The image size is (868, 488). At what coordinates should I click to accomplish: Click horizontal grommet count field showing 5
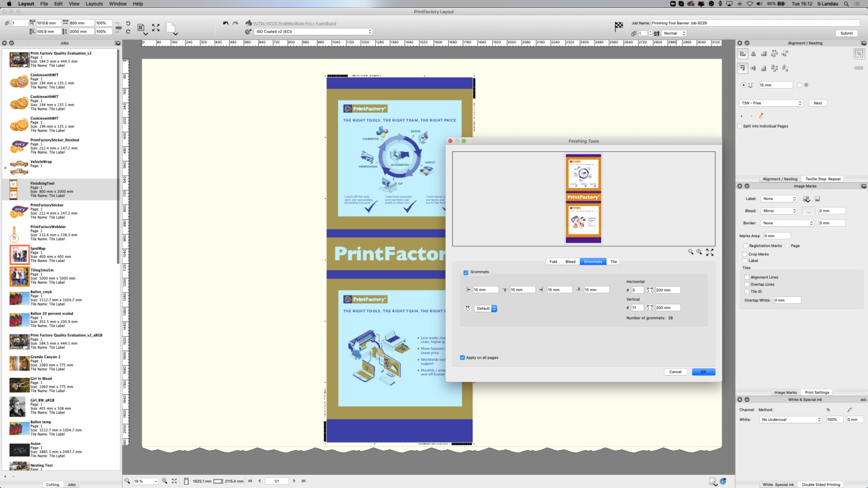[x=637, y=290]
